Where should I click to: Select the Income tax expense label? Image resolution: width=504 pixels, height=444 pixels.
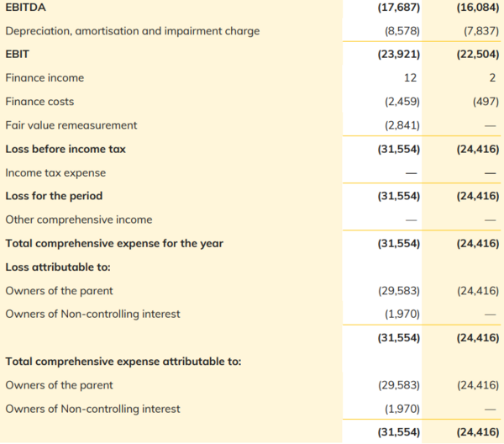[55, 172]
